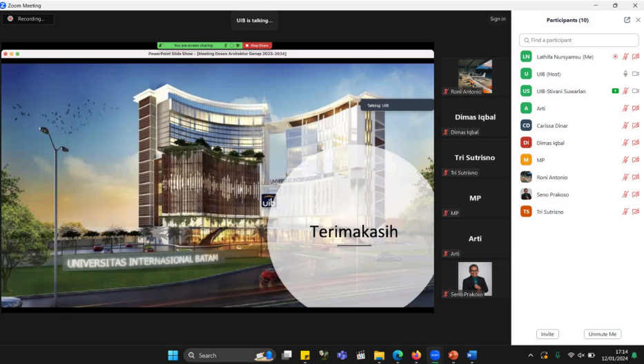The image size is (644, 364).
Task: Select Dimas Iqbal in the participants list
Action: point(578,143)
